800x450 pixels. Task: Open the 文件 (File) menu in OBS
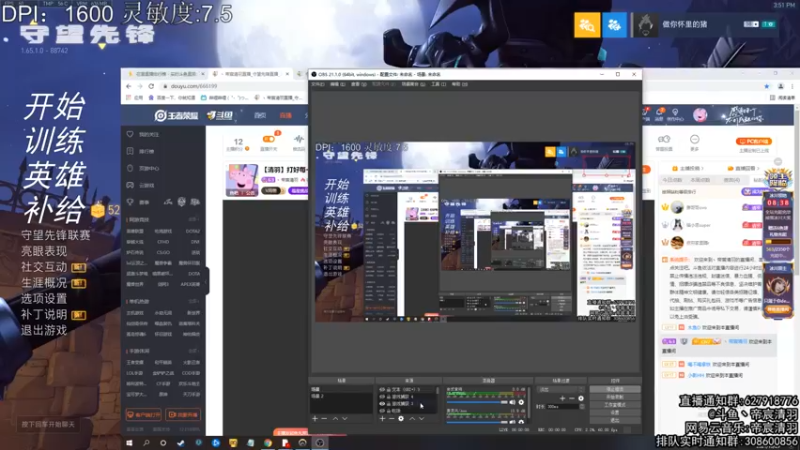(x=317, y=84)
